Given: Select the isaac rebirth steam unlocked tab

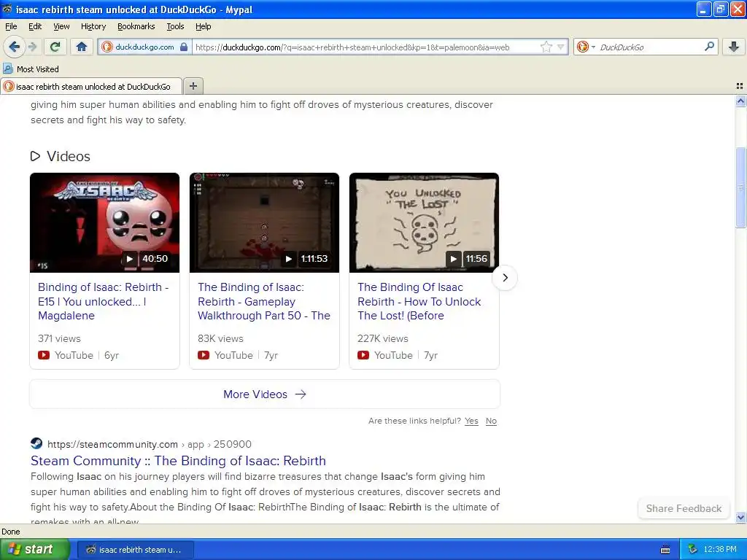Looking at the screenshot, I should [x=91, y=86].
